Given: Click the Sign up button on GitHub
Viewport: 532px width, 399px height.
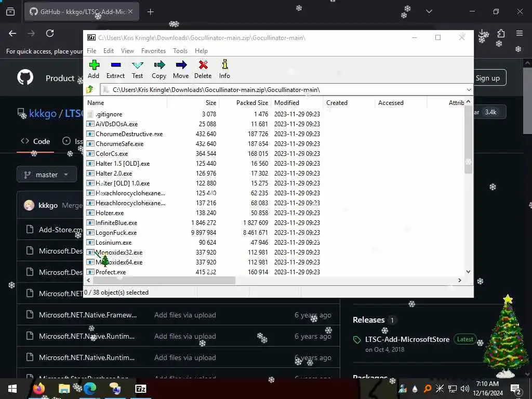Looking at the screenshot, I should (487, 78).
